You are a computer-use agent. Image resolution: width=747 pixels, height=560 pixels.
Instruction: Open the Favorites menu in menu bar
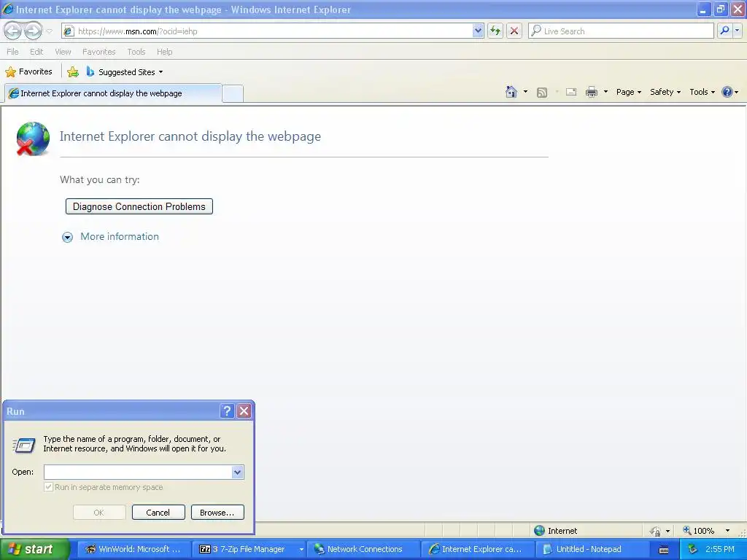tap(98, 52)
